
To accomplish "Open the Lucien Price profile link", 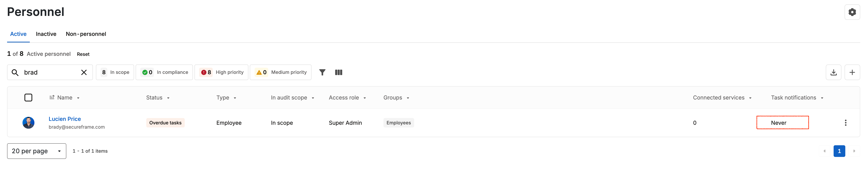I will [x=65, y=119].
